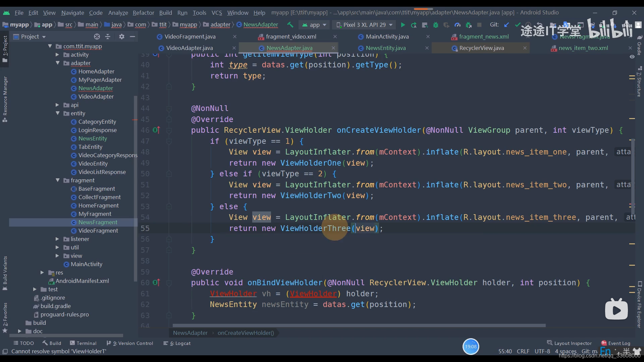Open Layout Inspector
The width and height of the screenshot is (644, 362).
569,343
